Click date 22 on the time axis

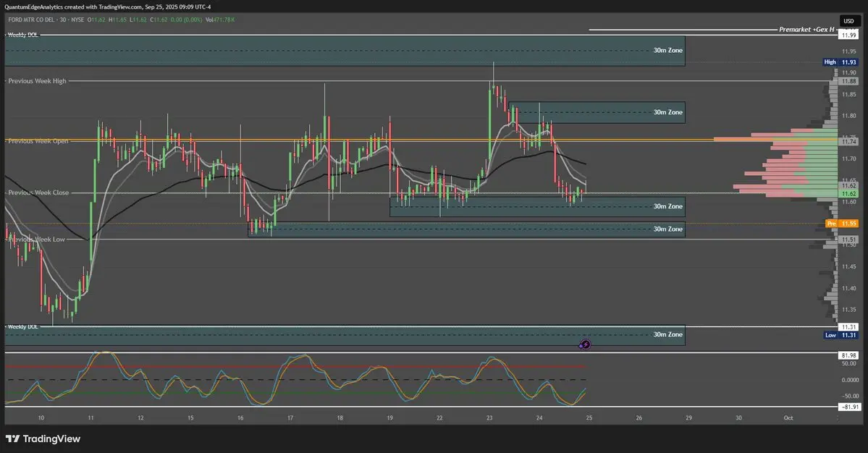(439, 418)
